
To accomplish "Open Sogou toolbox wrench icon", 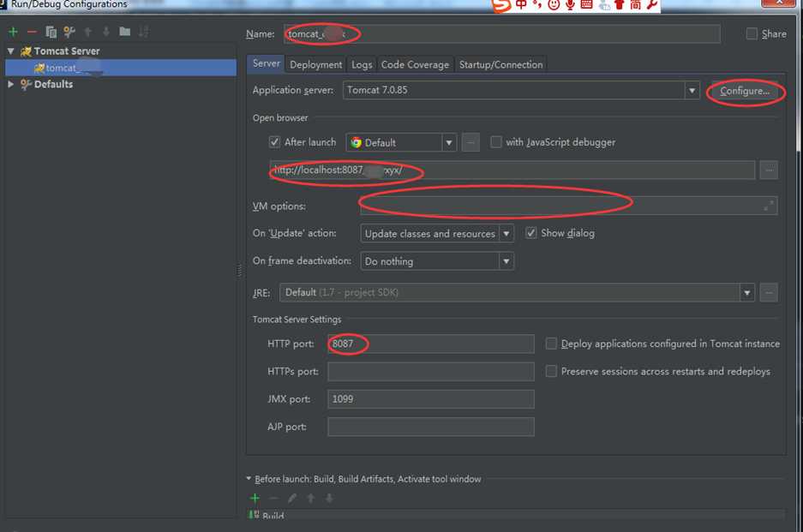I will click(x=652, y=4).
